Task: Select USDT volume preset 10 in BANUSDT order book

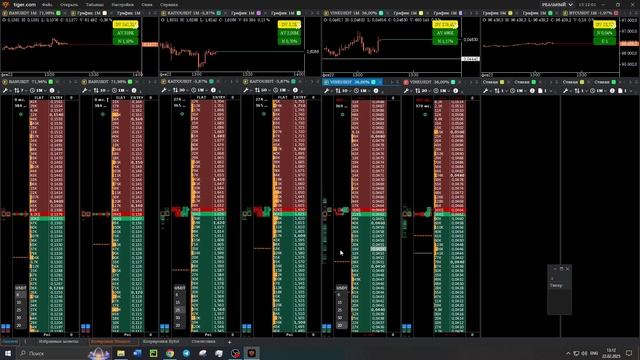Action: point(19,302)
